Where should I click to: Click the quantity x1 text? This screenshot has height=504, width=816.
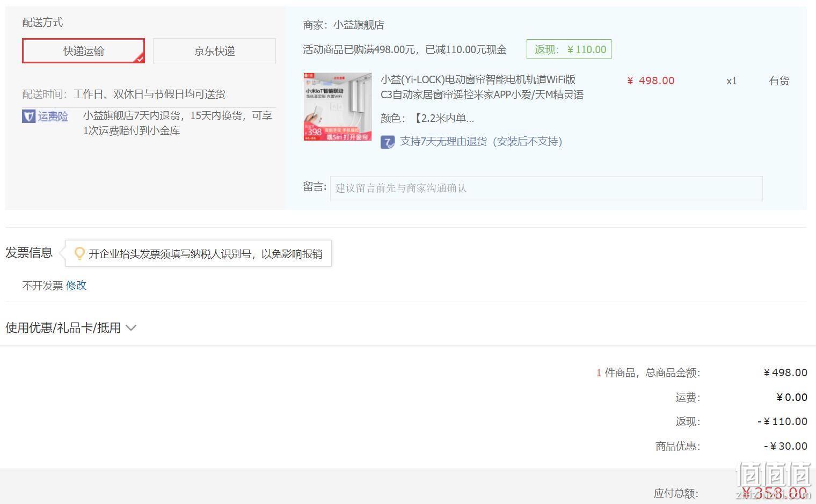(731, 81)
